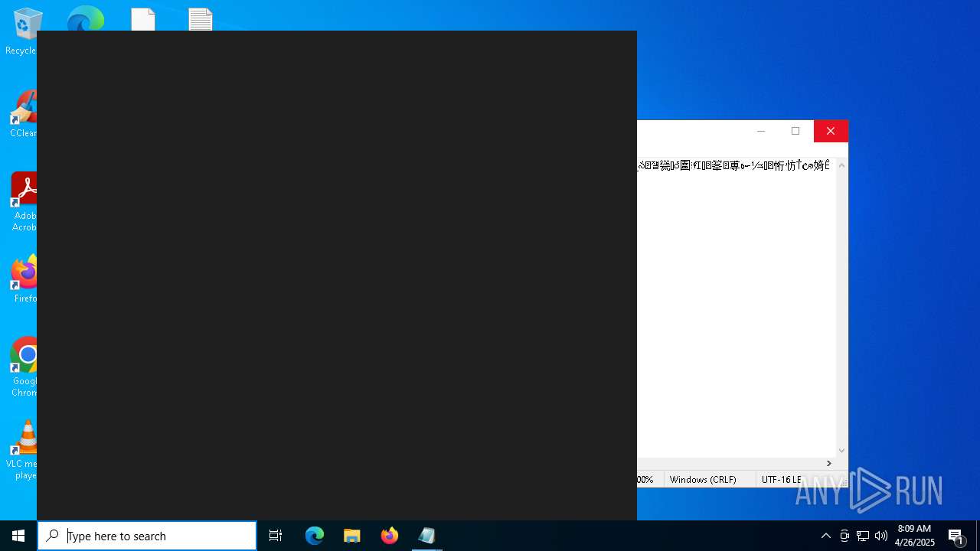Click the meet now tray icon

coord(844,536)
